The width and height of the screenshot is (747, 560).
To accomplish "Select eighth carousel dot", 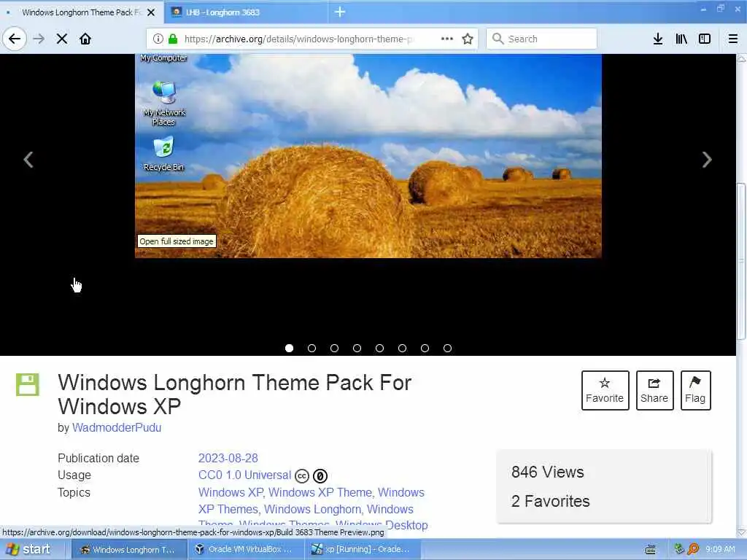I will pyautogui.click(x=447, y=348).
